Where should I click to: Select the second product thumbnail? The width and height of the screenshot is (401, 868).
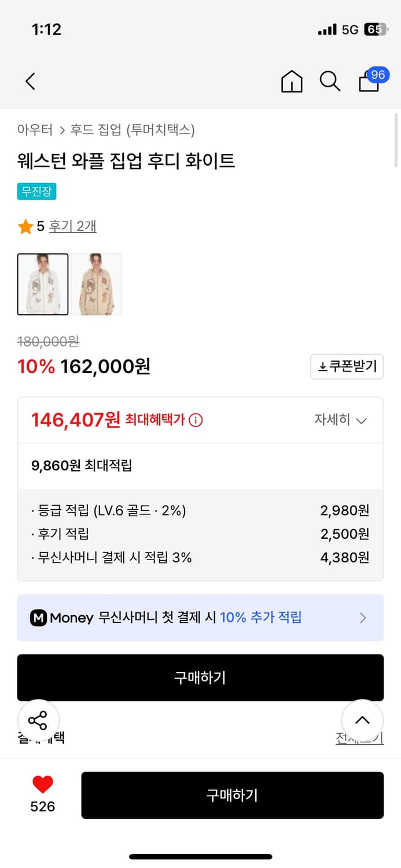pos(97,284)
